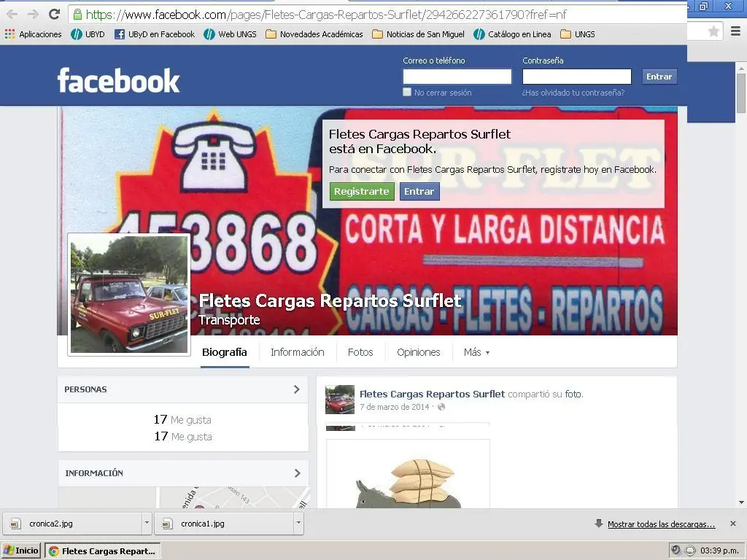Click the first system tray icon

(x=676, y=551)
